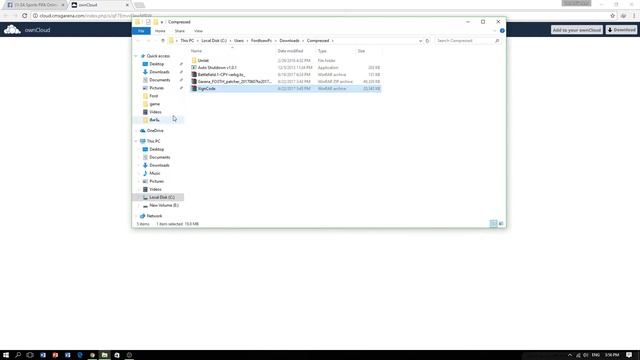Viewport: 640px width, 360px height.
Task: Expand the Network tree node
Action: [136, 216]
